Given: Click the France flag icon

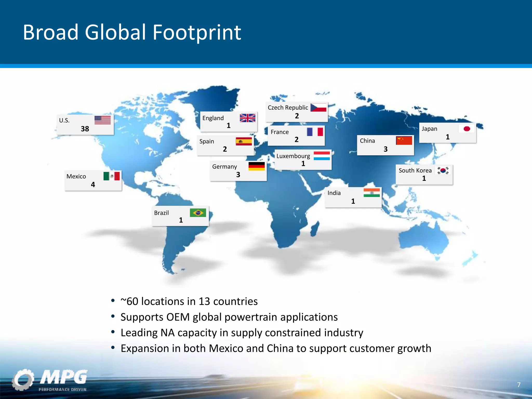Looking at the screenshot, I should click(315, 132).
